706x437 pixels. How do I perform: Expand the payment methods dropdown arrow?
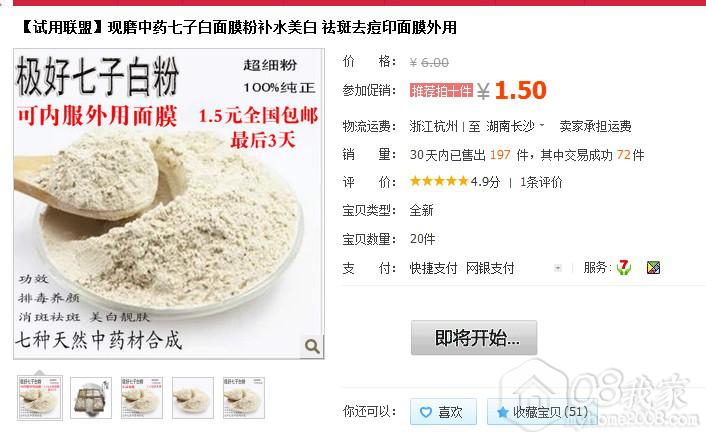[x=557, y=268]
